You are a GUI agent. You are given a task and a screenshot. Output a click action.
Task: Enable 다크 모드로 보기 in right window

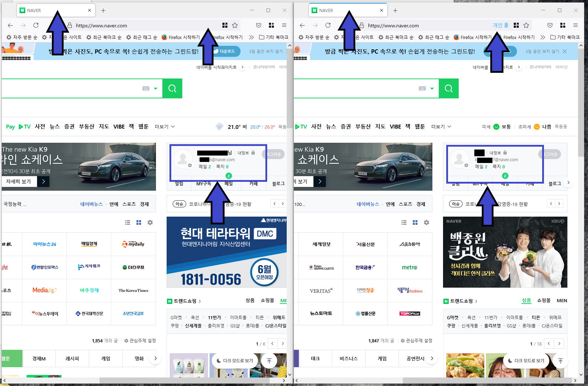click(526, 360)
